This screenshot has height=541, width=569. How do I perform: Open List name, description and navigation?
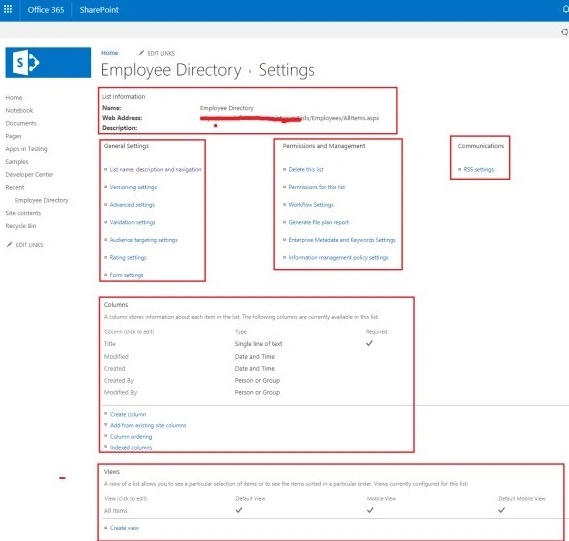coord(155,169)
